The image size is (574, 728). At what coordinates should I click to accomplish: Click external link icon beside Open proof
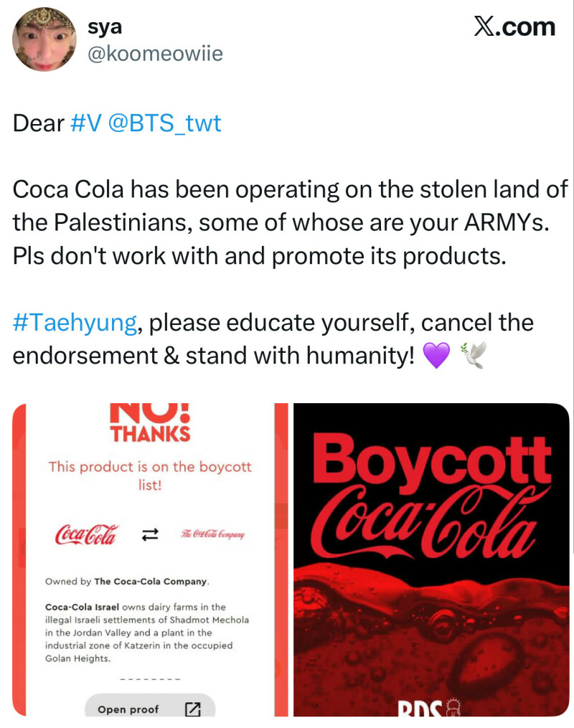192,709
